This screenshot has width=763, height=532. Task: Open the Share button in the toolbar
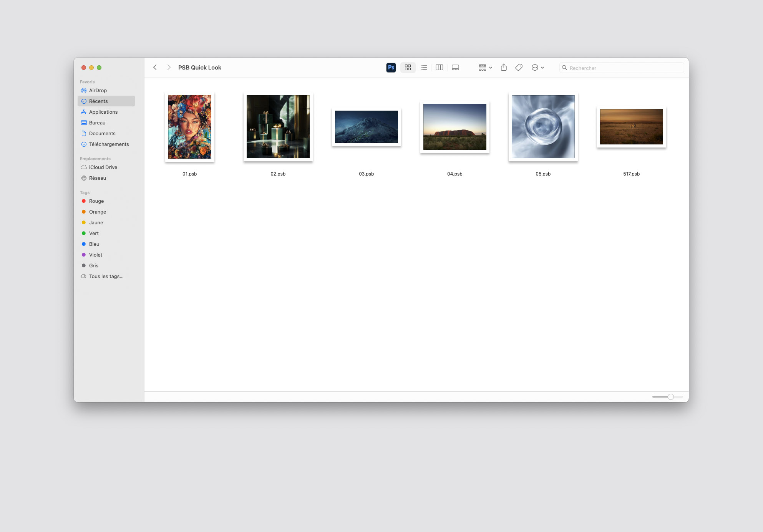click(504, 67)
